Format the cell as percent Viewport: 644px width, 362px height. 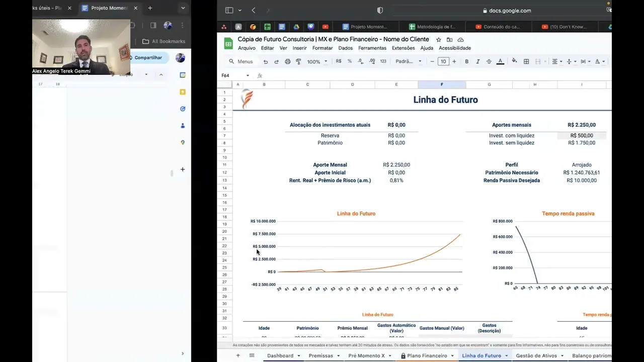click(x=350, y=61)
